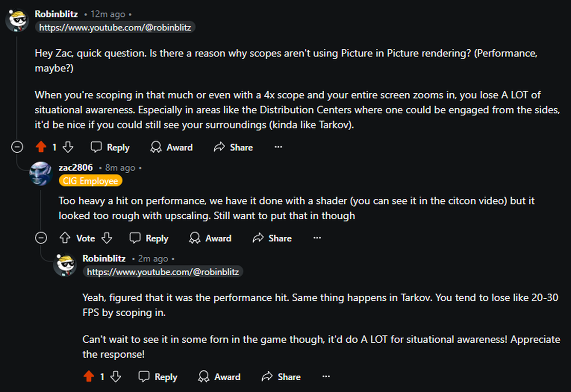Viewport: 571px width, 392px height.
Task: Open Robinblitz YouTube link in first comment
Action: 115,28
